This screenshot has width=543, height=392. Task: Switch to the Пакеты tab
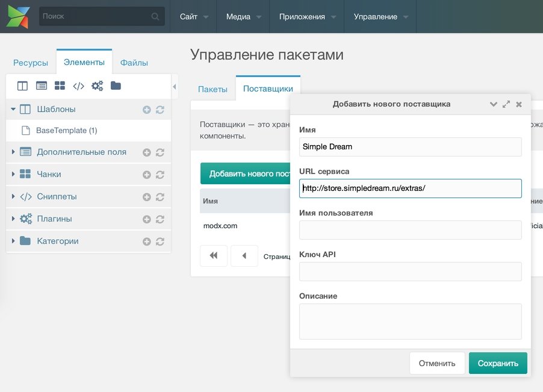pyautogui.click(x=213, y=89)
